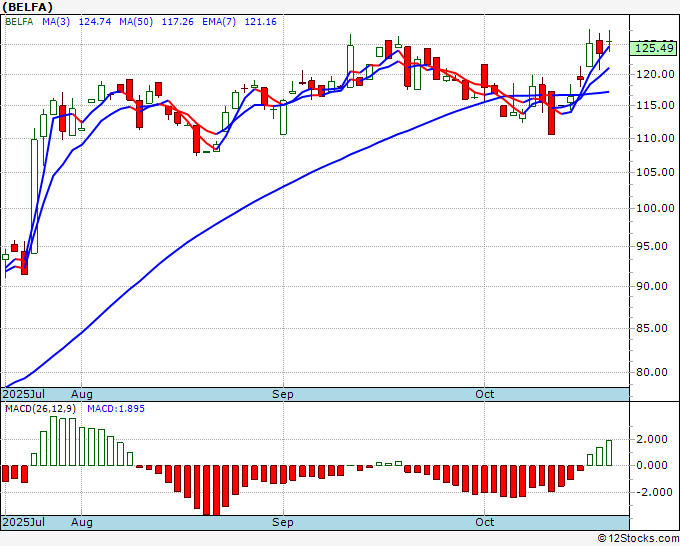
Task: Click the MA(50) value 117.26
Action: [177, 22]
